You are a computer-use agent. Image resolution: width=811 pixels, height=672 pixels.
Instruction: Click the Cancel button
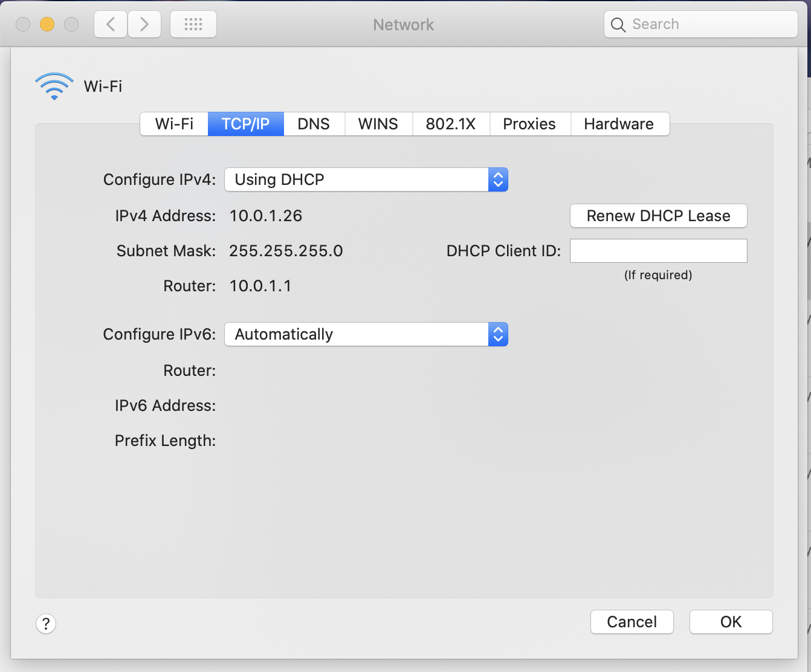click(x=632, y=622)
